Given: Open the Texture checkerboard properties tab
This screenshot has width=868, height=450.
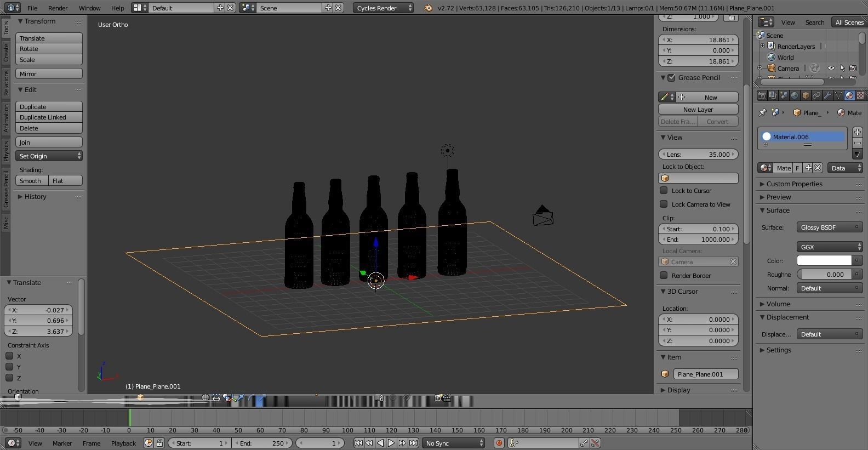Looking at the screenshot, I should pyautogui.click(x=860, y=95).
